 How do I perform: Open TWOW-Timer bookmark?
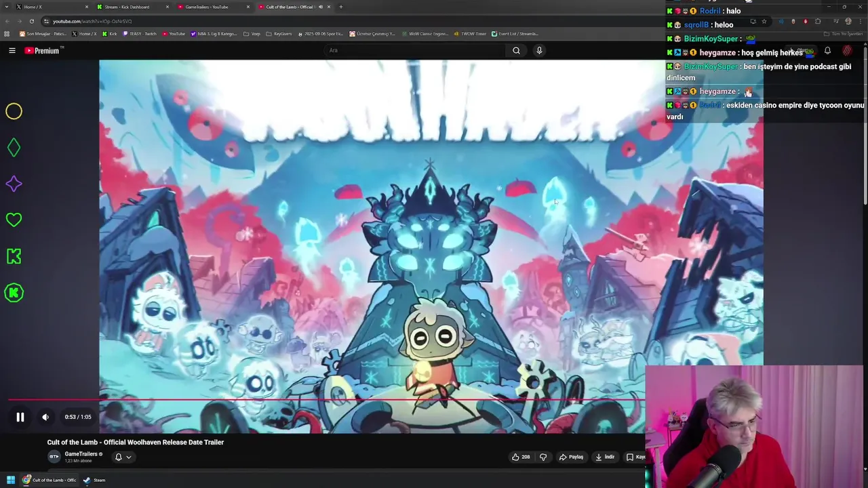(471, 34)
